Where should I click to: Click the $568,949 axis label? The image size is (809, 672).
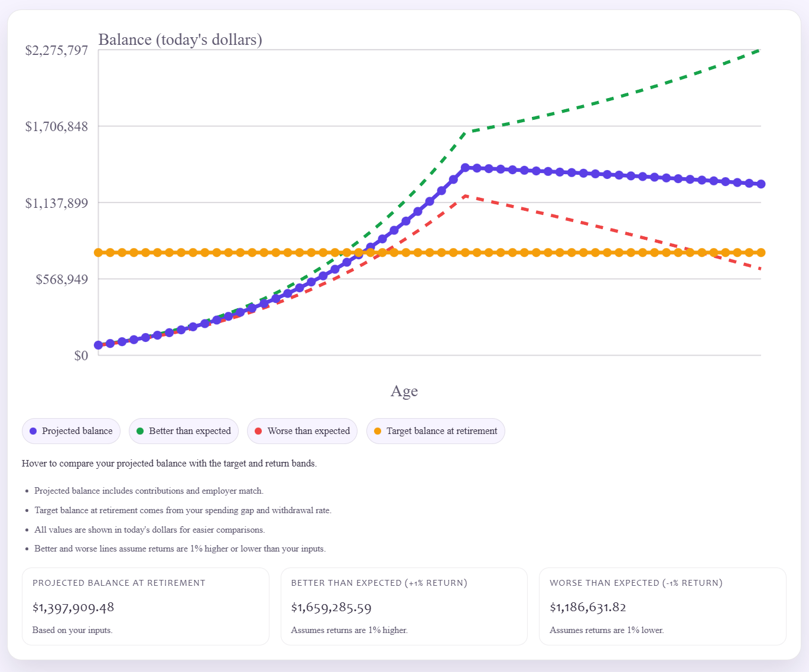point(62,279)
